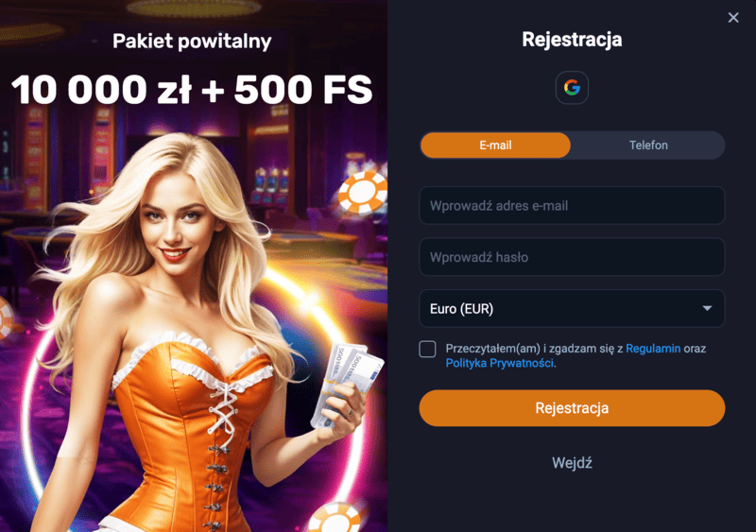Screen dimensions: 756x532
Task: Click the '10 000 zł + 500 FS' bonus text
Action: point(192,90)
